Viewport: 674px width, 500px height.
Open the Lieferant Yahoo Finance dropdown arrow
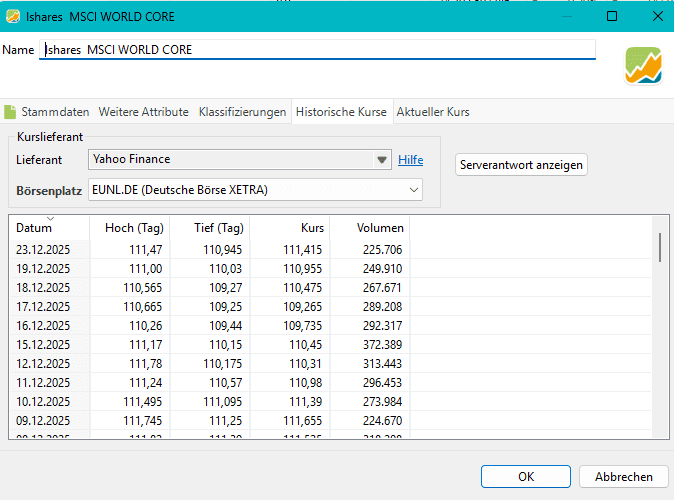point(381,159)
